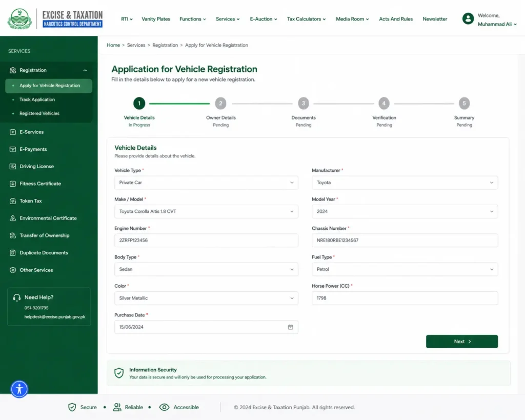Open Track Application in sidebar
This screenshot has height=420, width=525.
coord(37,100)
